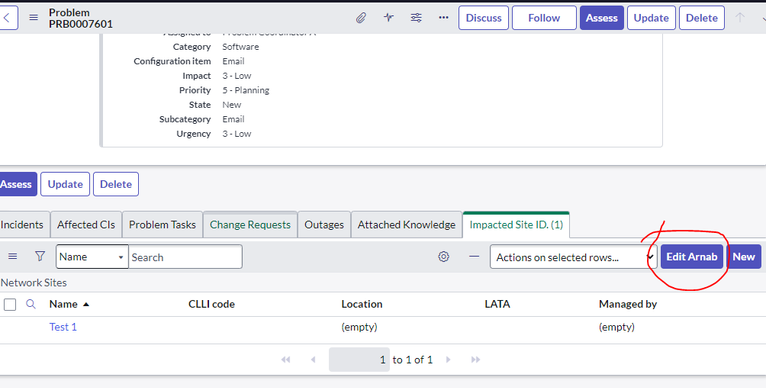Toggle column search magnifier icon
Image resolution: width=766 pixels, height=388 pixels.
click(31, 304)
